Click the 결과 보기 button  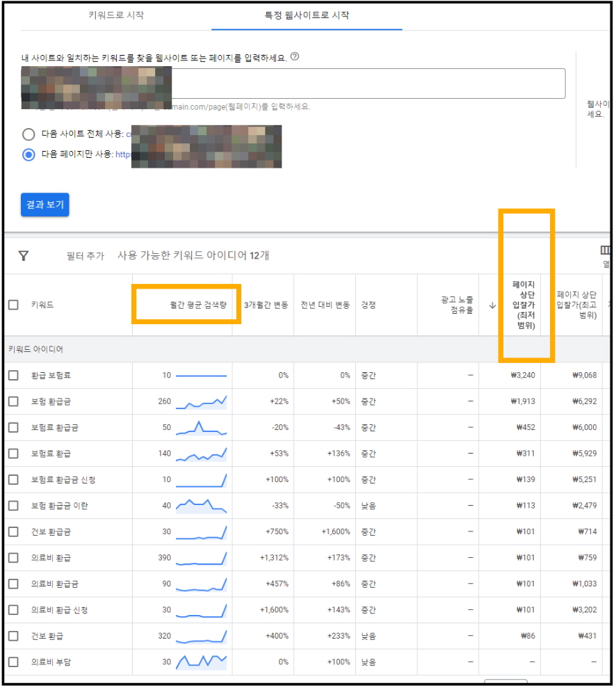pyautogui.click(x=44, y=205)
